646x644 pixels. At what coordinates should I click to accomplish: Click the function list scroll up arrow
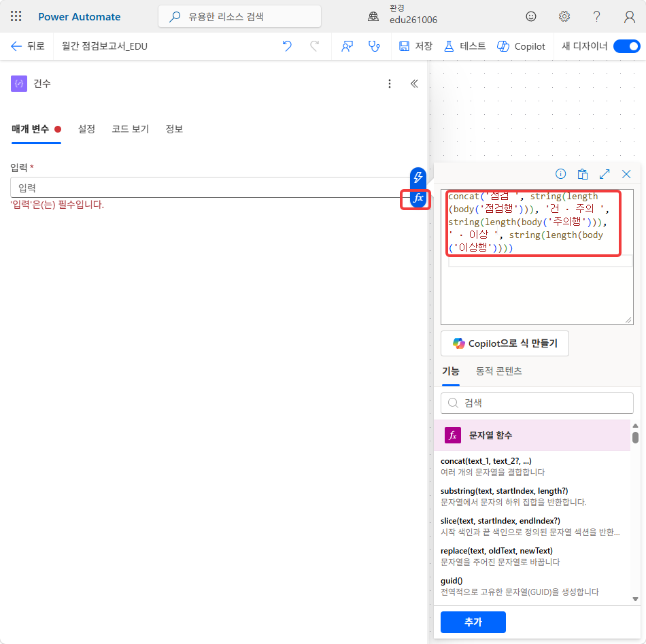(x=635, y=426)
